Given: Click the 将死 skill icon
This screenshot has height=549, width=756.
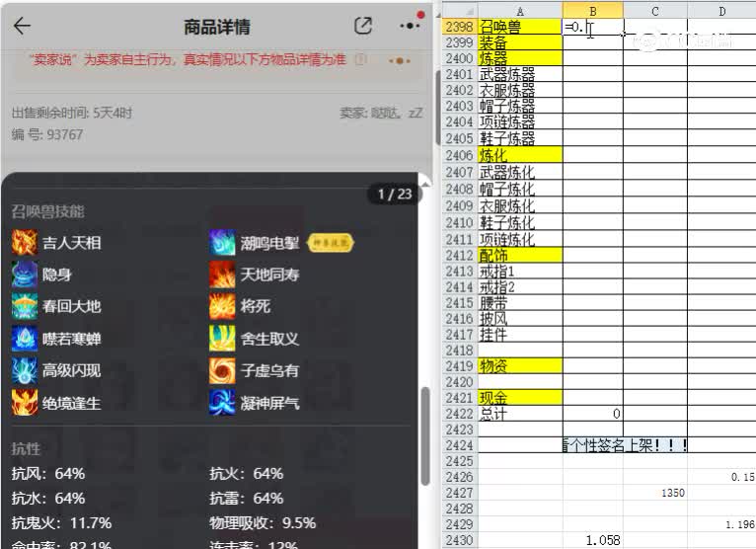Looking at the screenshot, I should pos(222,306).
